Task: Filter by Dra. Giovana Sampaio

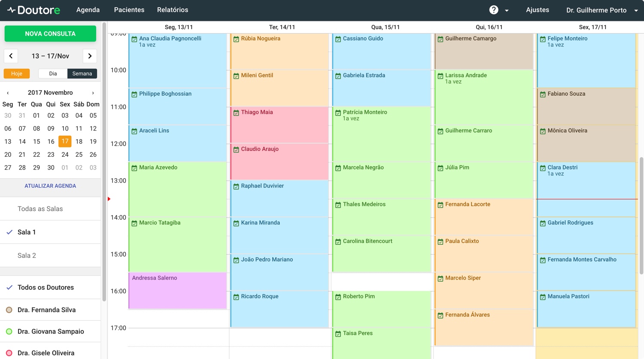Action: pos(50,332)
